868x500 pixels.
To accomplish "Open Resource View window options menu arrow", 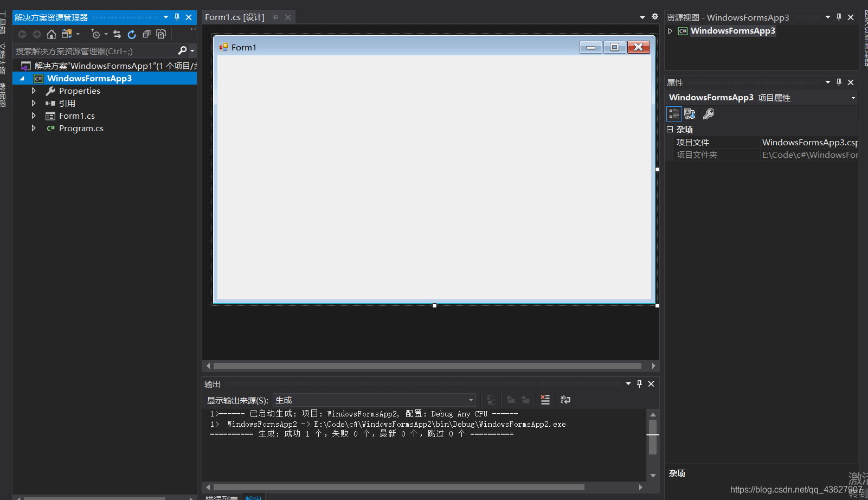I will pos(828,17).
